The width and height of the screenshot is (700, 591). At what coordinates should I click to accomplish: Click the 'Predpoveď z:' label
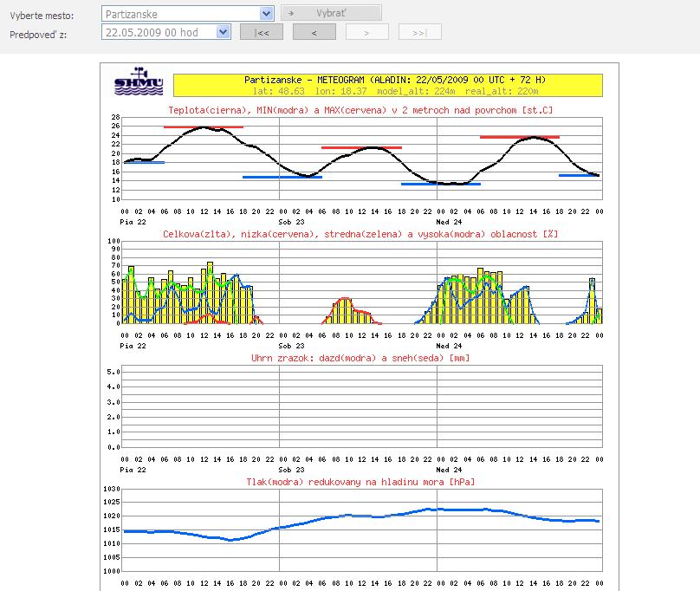[37, 34]
